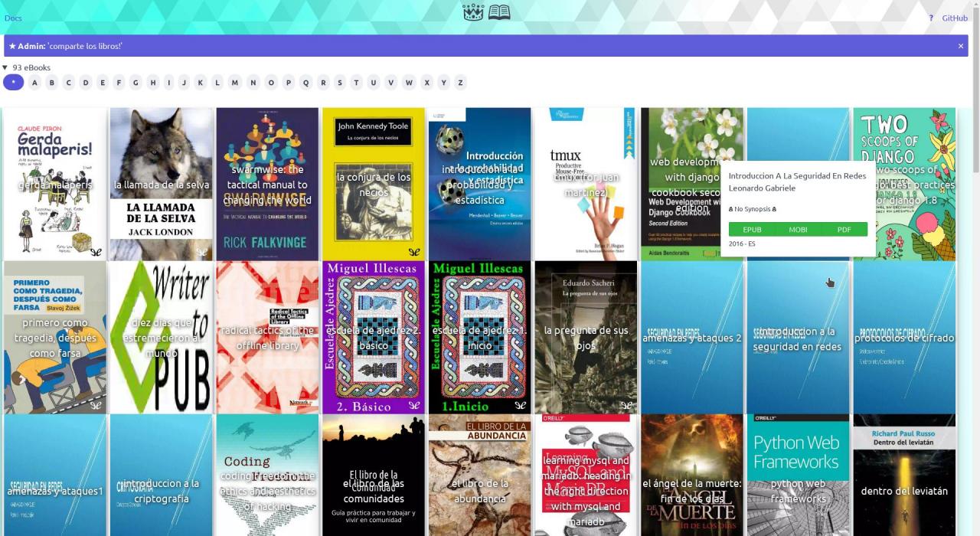
Task: Filter books by letter I
Action: (168, 83)
